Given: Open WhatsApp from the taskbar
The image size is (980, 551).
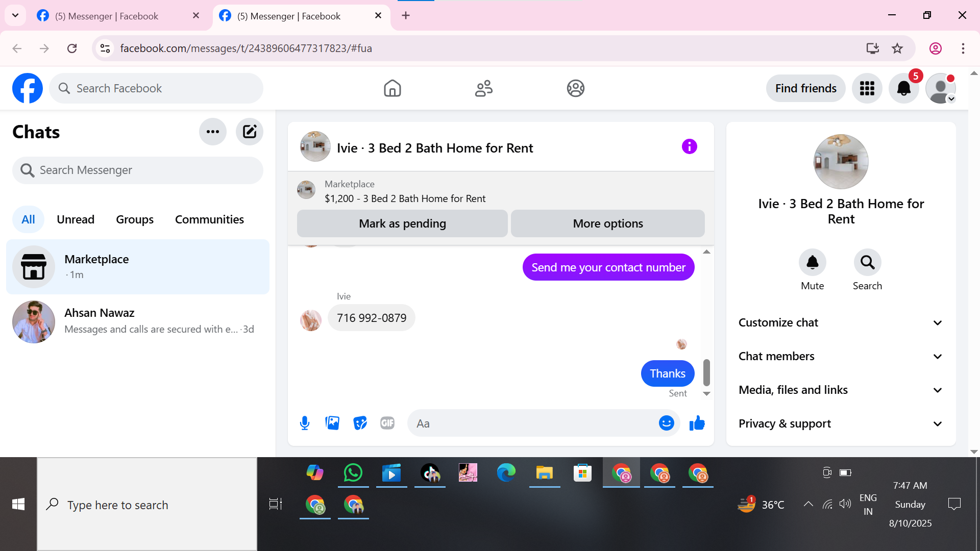Looking at the screenshot, I should [353, 473].
